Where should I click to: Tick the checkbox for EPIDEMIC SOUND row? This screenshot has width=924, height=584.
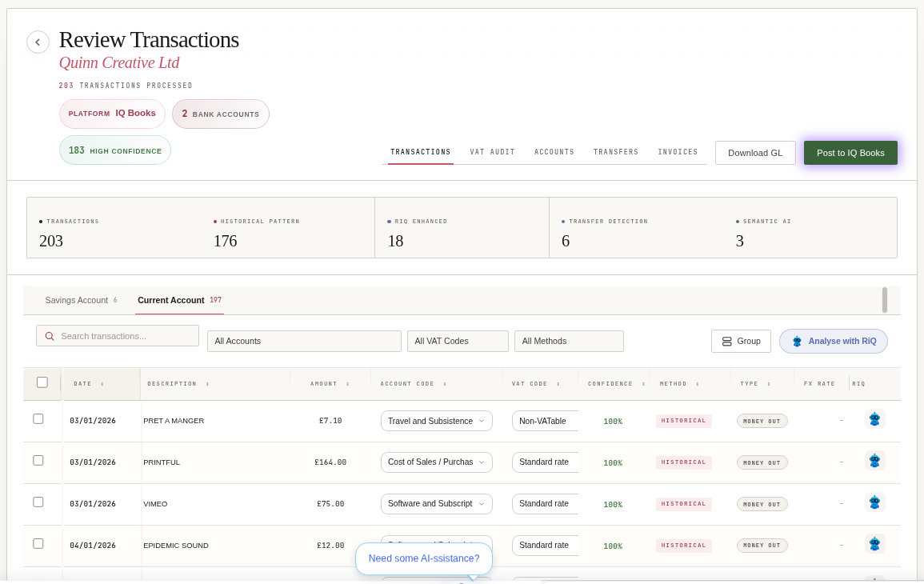(x=38, y=544)
